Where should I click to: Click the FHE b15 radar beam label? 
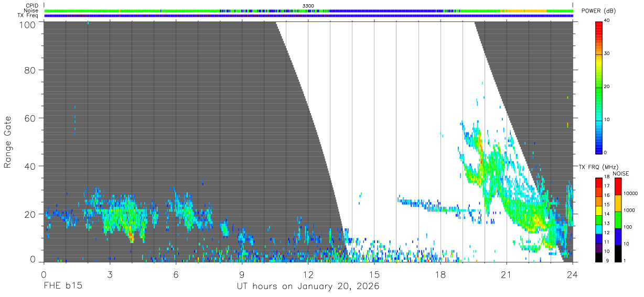[x=62, y=287]
